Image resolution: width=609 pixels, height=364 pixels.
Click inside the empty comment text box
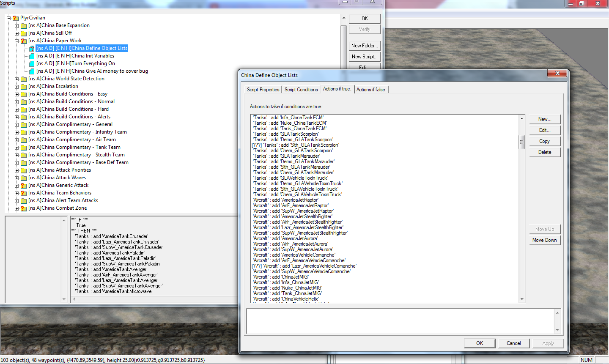(x=400, y=321)
